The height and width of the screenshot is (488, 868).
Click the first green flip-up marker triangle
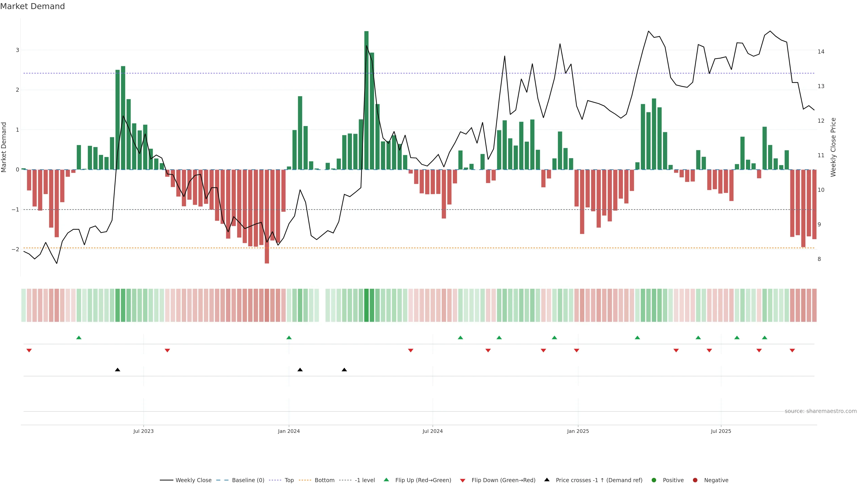(x=79, y=338)
